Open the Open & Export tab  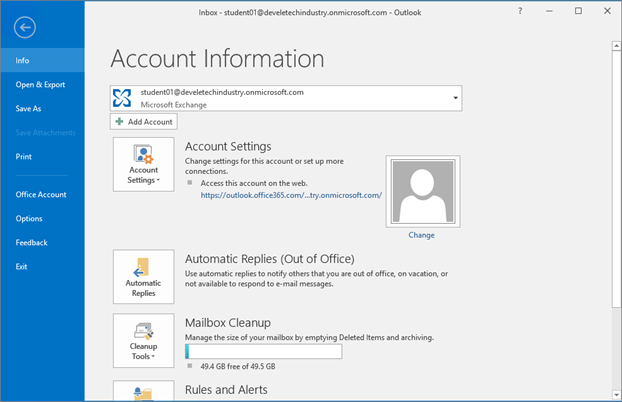point(40,84)
